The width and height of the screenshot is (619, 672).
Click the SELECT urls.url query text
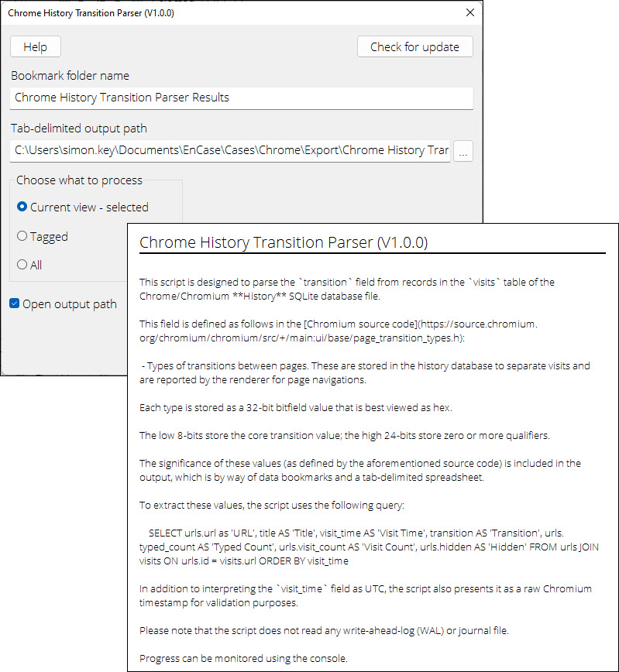pyautogui.click(x=369, y=547)
